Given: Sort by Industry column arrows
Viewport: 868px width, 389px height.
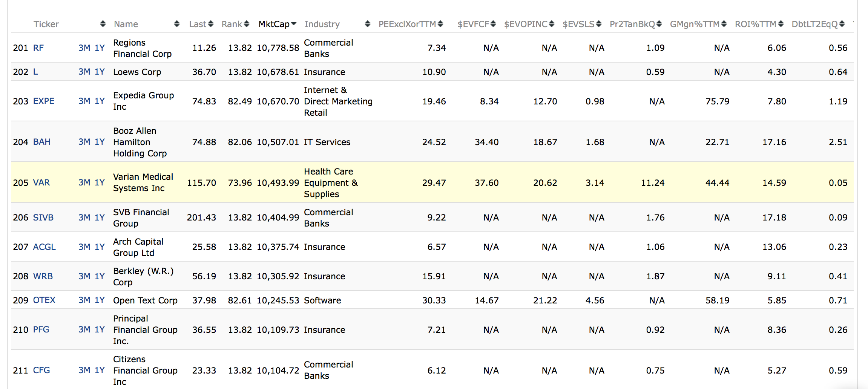Looking at the screenshot, I should [x=368, y=24].
